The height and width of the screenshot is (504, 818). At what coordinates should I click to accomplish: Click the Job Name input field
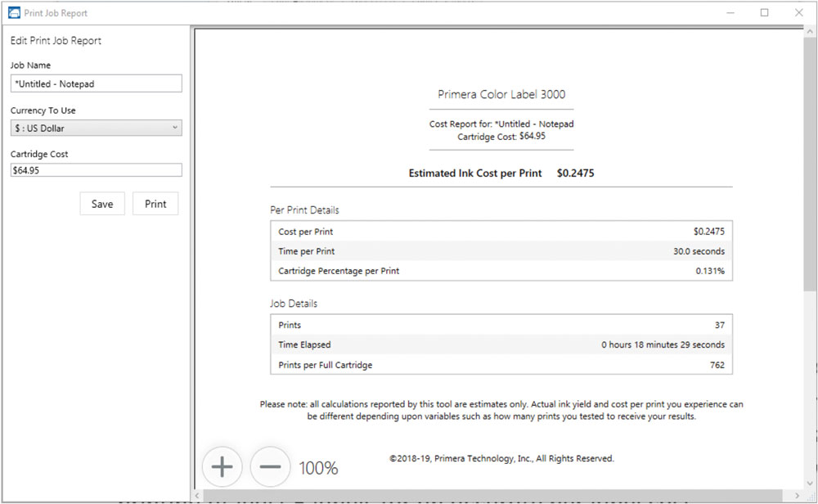pyautogui.click(x=96, y=83)
